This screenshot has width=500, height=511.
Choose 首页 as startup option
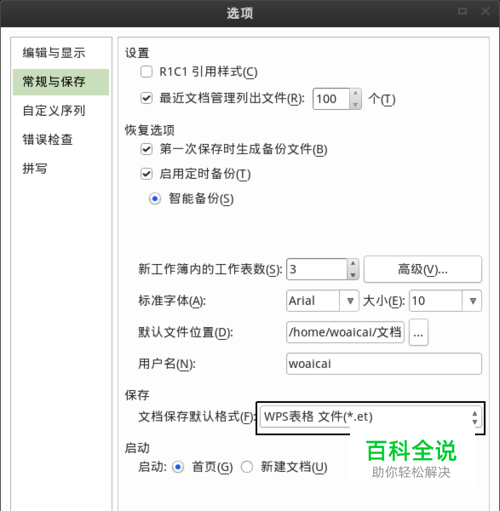[x=178, y=467]
